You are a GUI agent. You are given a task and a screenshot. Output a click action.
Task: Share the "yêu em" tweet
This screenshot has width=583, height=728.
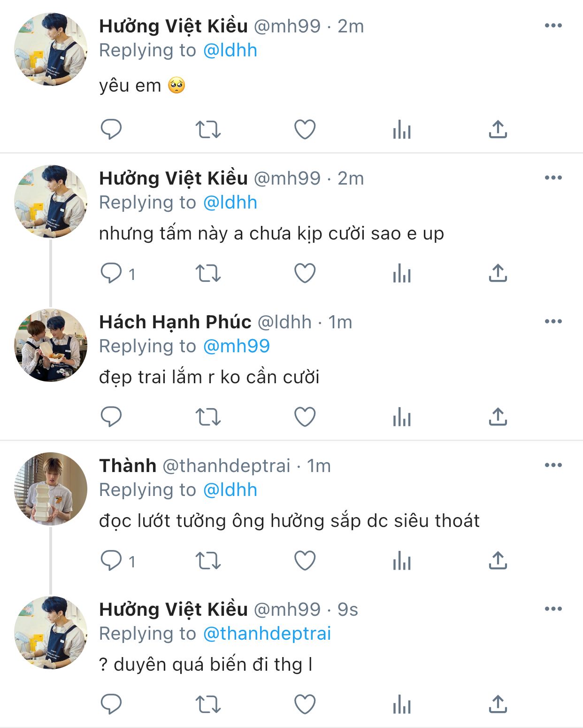(498, 129)
